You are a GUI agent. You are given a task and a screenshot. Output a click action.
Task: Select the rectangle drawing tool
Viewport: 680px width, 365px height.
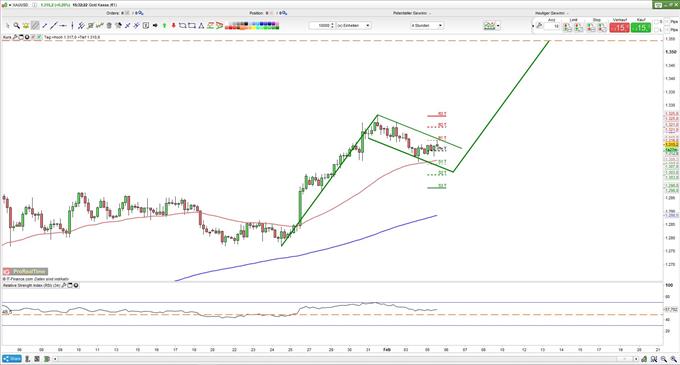(x=192, y=26)
